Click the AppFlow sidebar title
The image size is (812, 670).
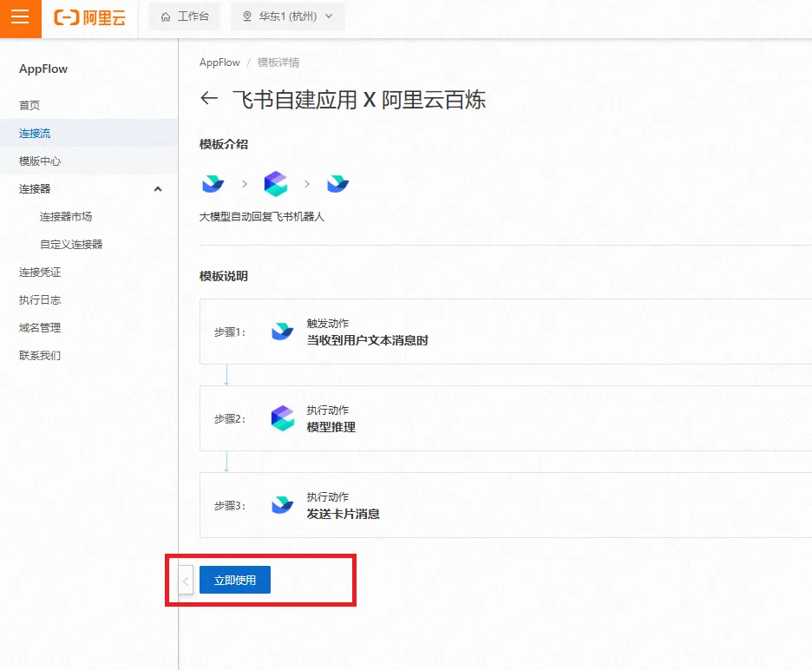click(x=43, y=69)
